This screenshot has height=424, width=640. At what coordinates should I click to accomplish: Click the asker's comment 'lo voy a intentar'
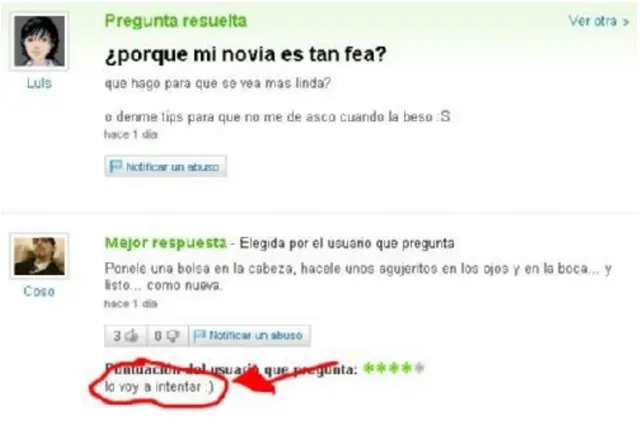[x=159, y=386]
